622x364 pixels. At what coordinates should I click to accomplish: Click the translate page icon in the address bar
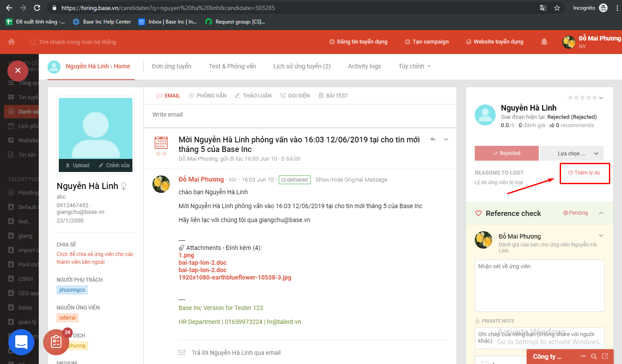(543, 8)
